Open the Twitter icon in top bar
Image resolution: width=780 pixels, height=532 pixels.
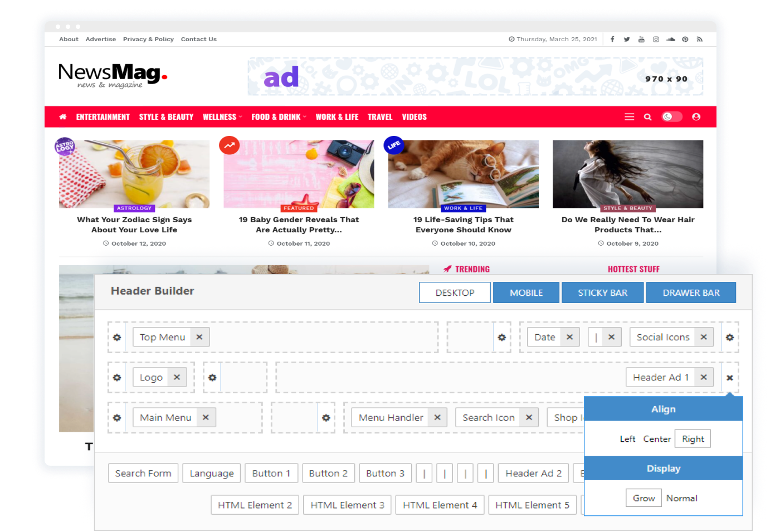(x=627, y=40)
